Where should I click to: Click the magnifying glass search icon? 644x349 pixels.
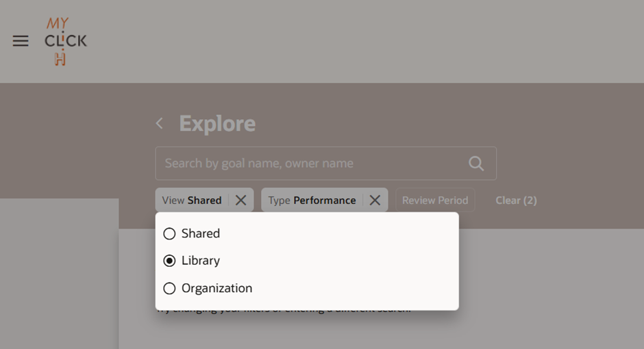[476, 164]
